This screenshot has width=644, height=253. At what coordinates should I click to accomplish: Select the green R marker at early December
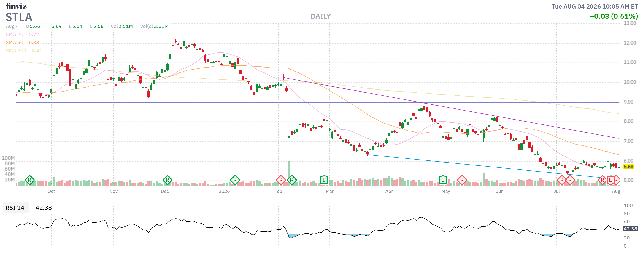click(167, 180)
